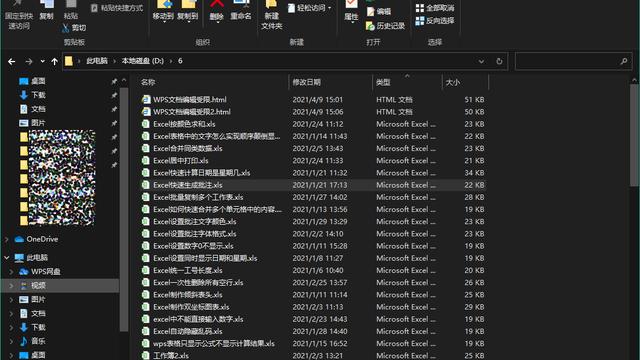
Task: Select 图片 in Quick access
Action: coord(33,123)
